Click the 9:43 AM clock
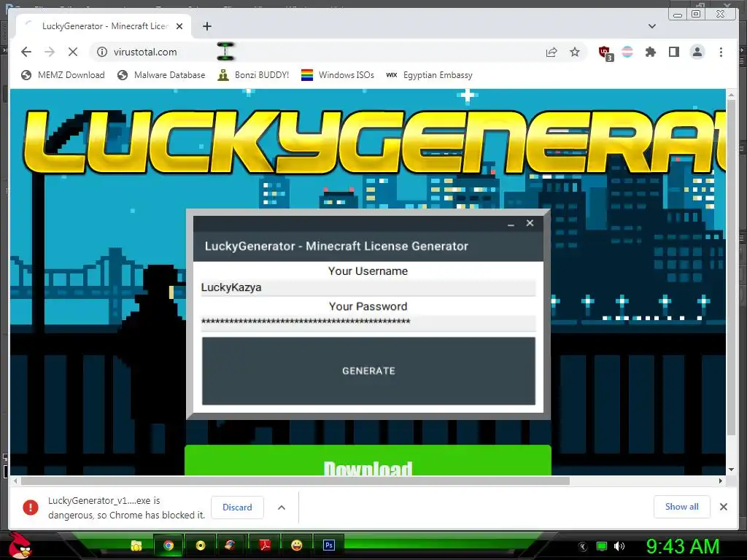The image size is (747, 560). 682,546
